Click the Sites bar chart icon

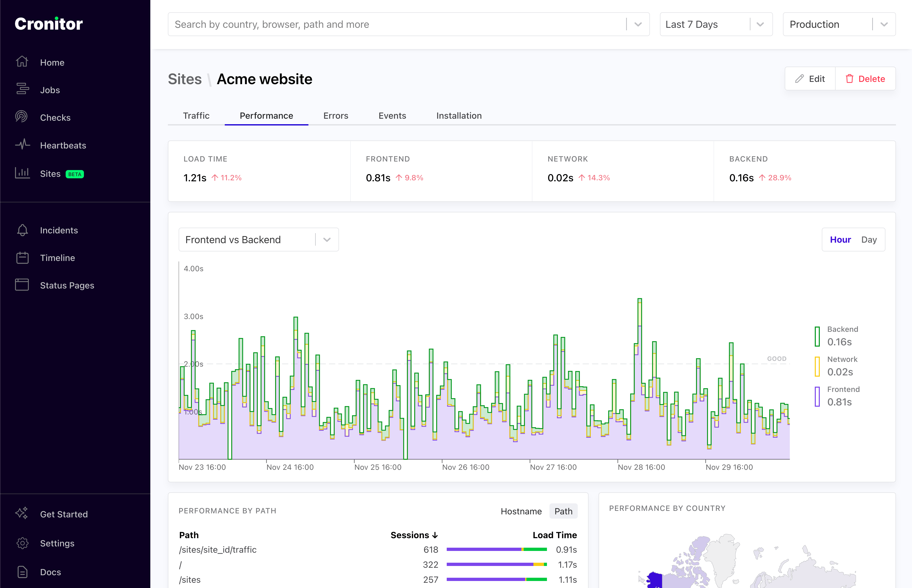[22, 173]
